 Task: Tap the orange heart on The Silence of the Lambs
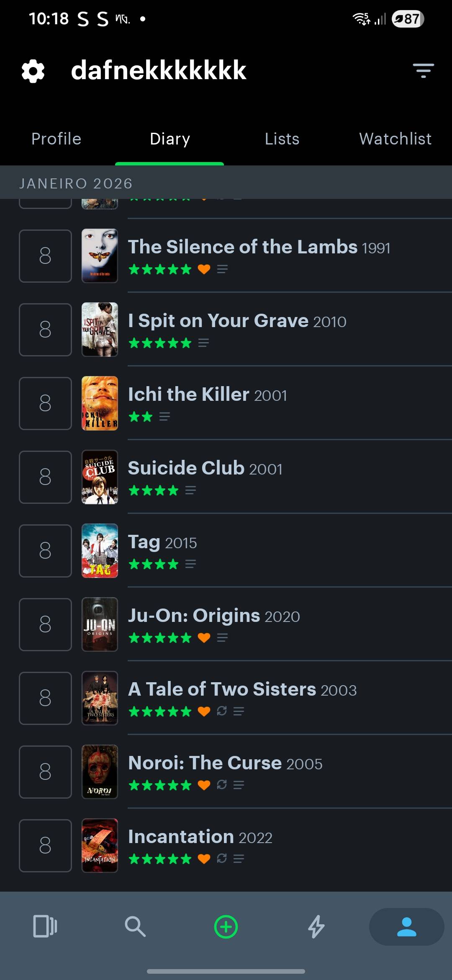(x=204, y=269)
